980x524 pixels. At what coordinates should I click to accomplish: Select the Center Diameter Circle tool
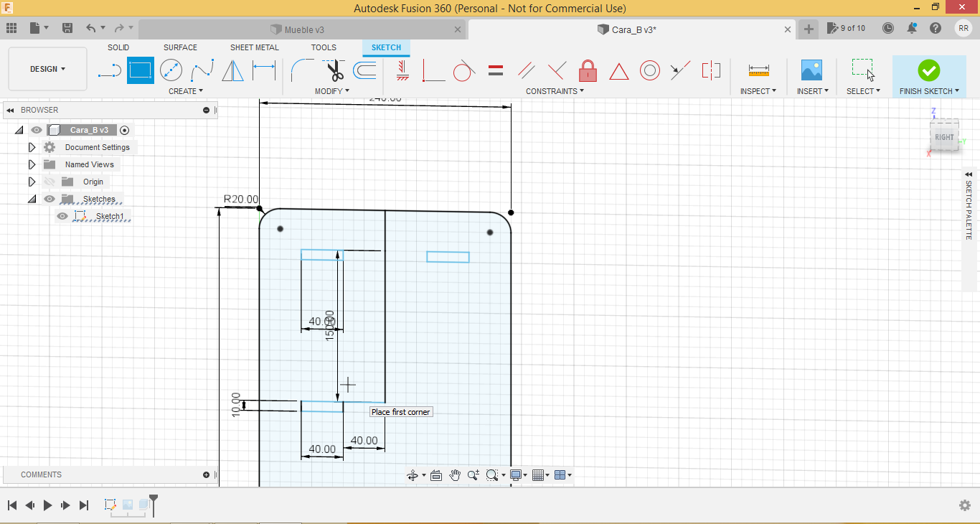click(x=171, y=70)
